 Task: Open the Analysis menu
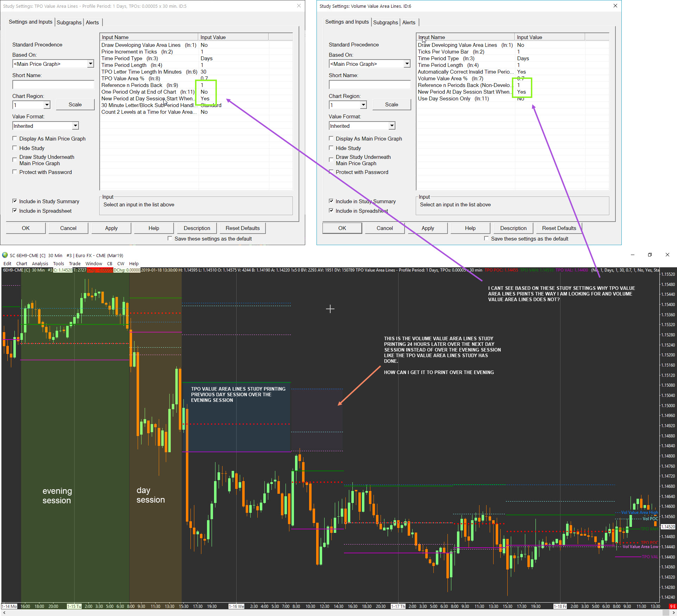[40, 263]
